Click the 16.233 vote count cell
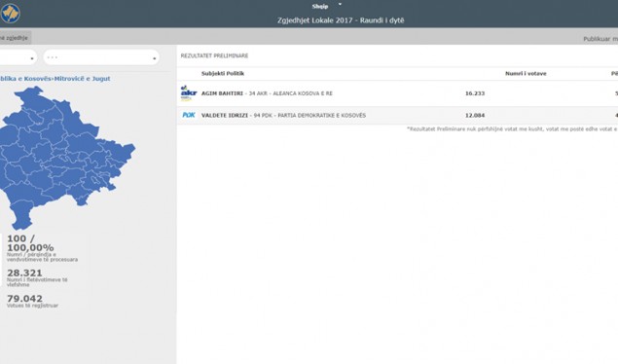This screenshot has height=364, width=618. (475, 93)
